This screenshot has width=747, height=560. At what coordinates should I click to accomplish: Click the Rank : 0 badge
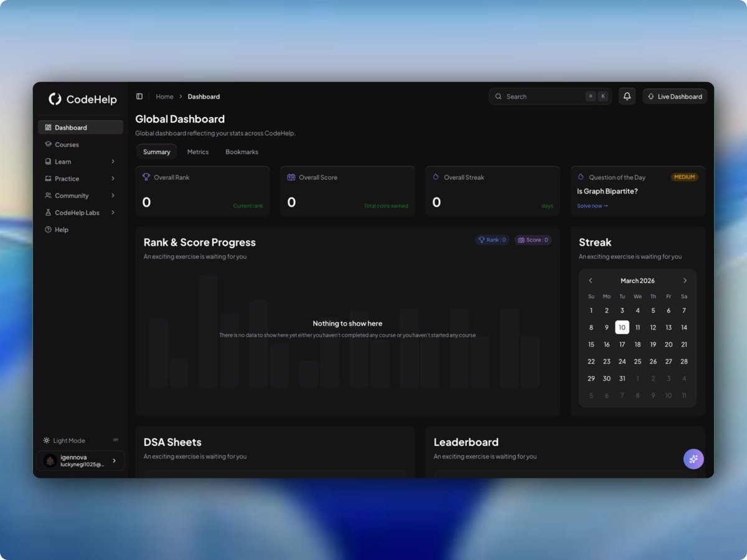click(492, 240)
